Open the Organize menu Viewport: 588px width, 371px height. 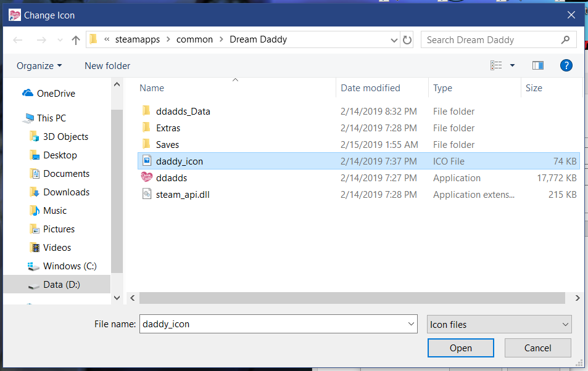[39, 66]
